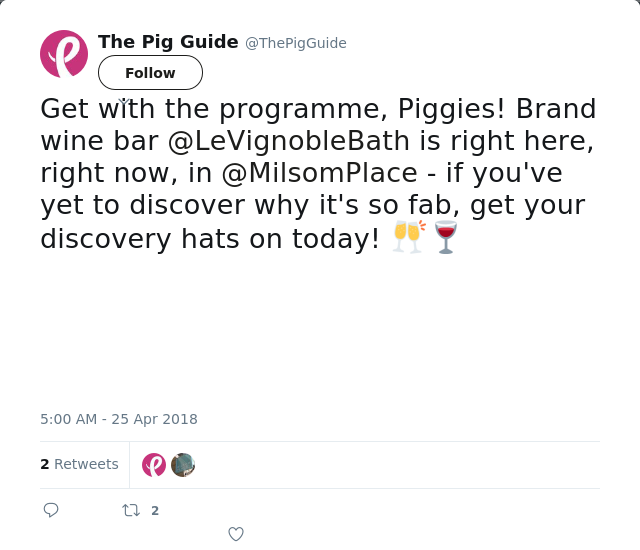Click the retweet count beside the arrows
The width and height of the screenshot is (640, 550).
coord(155,510)
